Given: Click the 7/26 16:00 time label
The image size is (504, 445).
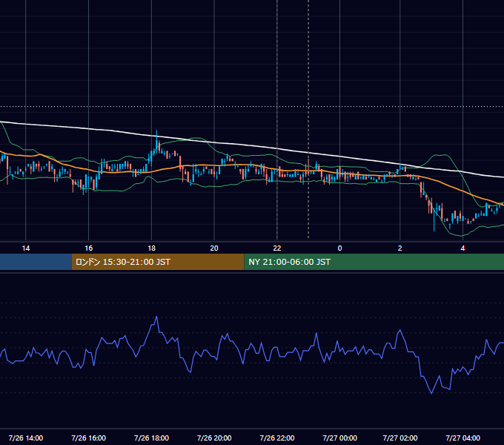Looking at the screenshot, I should tap(89, 438).
